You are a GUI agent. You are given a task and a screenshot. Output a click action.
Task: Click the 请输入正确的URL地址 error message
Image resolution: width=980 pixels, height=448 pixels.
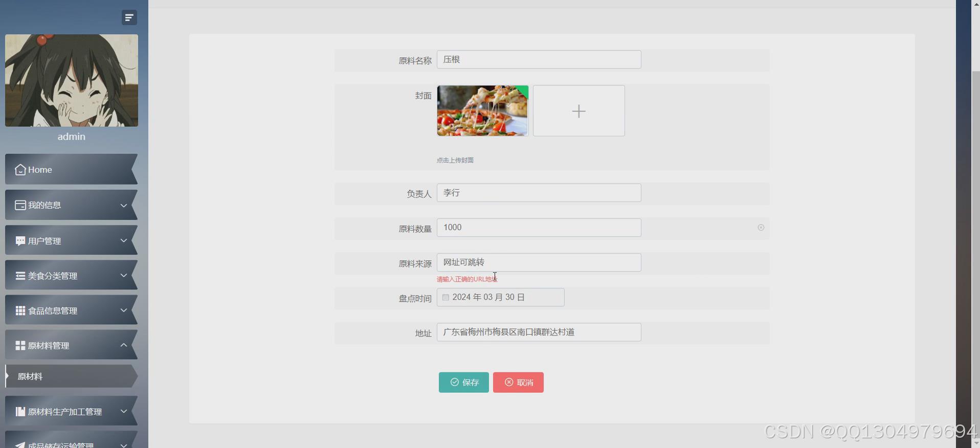pyautogui.click(x=466, y=279)
